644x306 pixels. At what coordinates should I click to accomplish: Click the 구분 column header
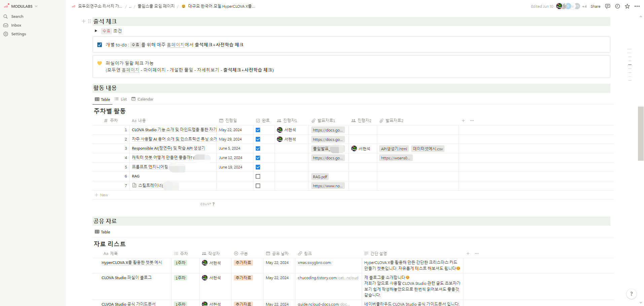click(x=241, y=254)
